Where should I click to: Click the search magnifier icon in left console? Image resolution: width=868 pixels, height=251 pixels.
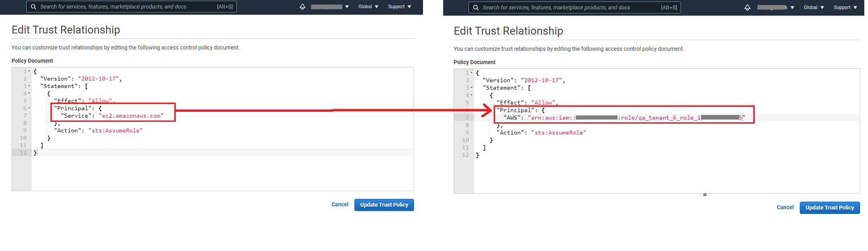(33, 7)
